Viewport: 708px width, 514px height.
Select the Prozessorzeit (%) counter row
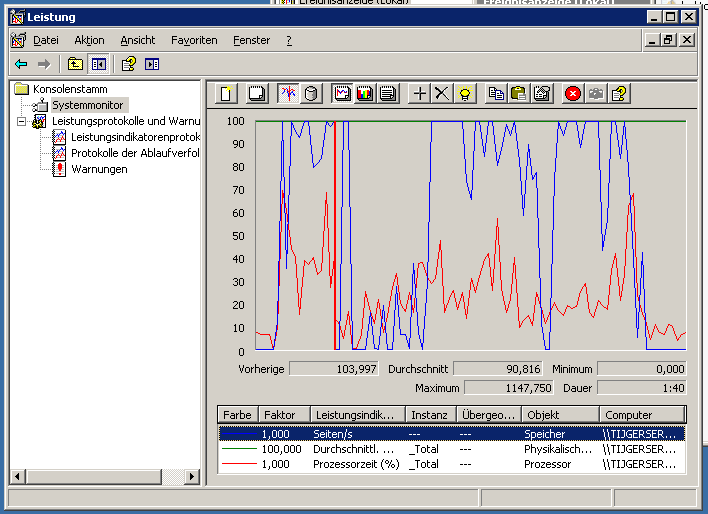click(x=452, y=464)
